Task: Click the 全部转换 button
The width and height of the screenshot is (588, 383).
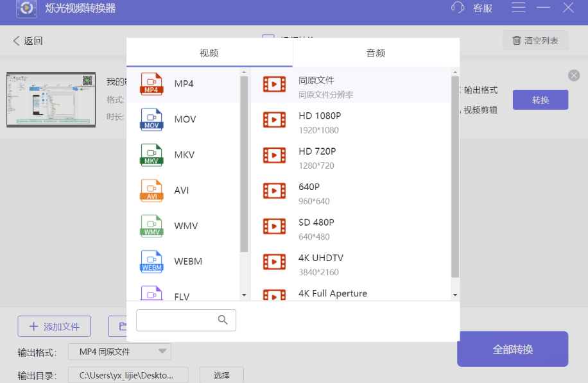Action: (512, 348)
